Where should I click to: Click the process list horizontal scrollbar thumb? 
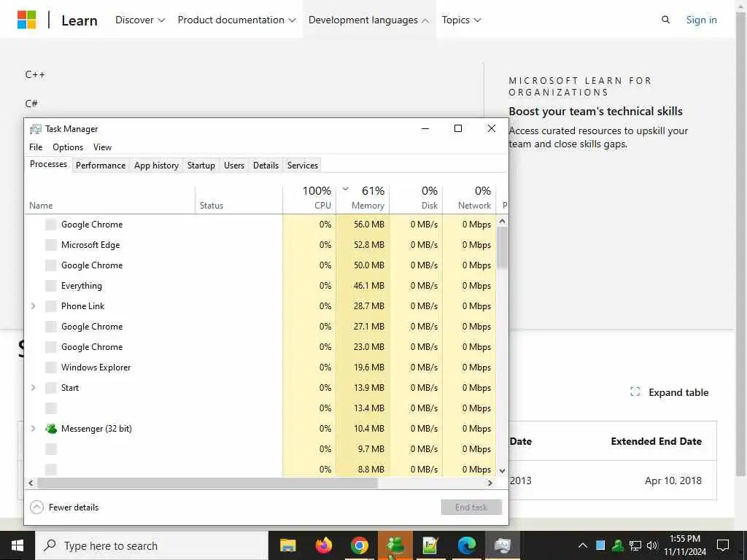(207, 483)
